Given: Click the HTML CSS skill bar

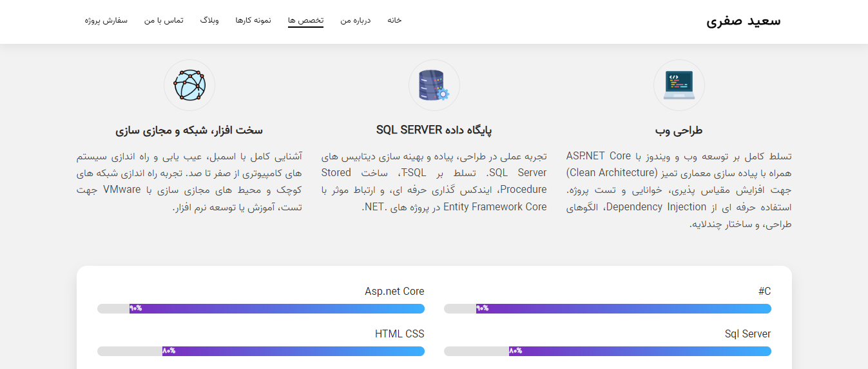Looking at the screenshot, I should (x=261, y=351).
